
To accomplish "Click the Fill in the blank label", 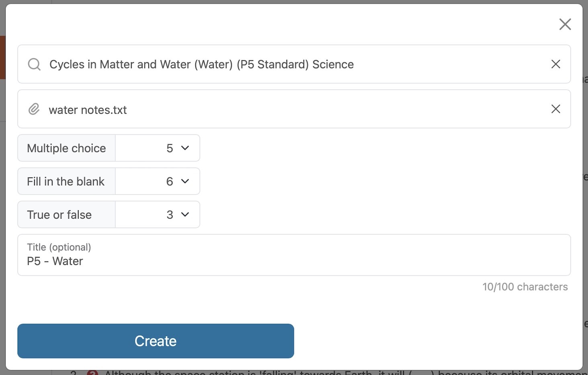I will (65, 182).
